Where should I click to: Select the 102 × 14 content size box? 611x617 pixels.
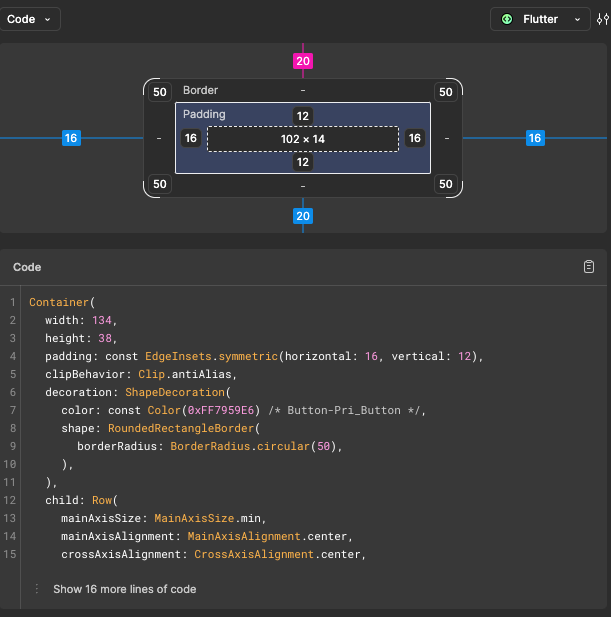(x=303, y=139)
